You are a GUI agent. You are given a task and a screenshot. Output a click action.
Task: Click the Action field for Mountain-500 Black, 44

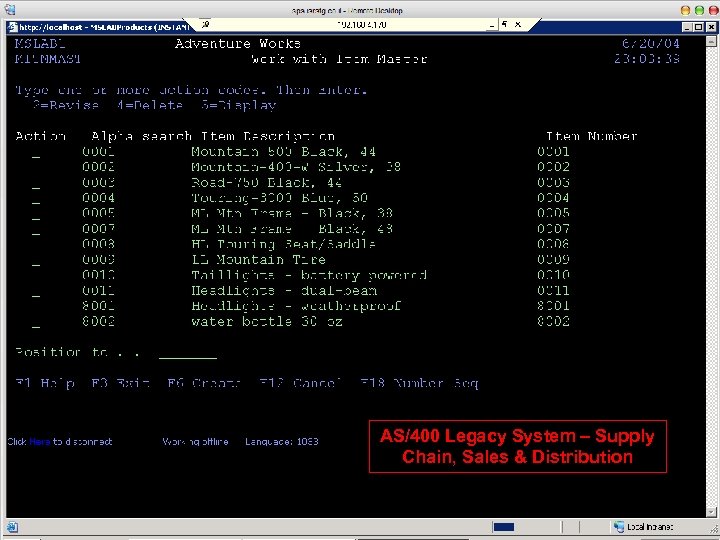[x=36, y=153]
